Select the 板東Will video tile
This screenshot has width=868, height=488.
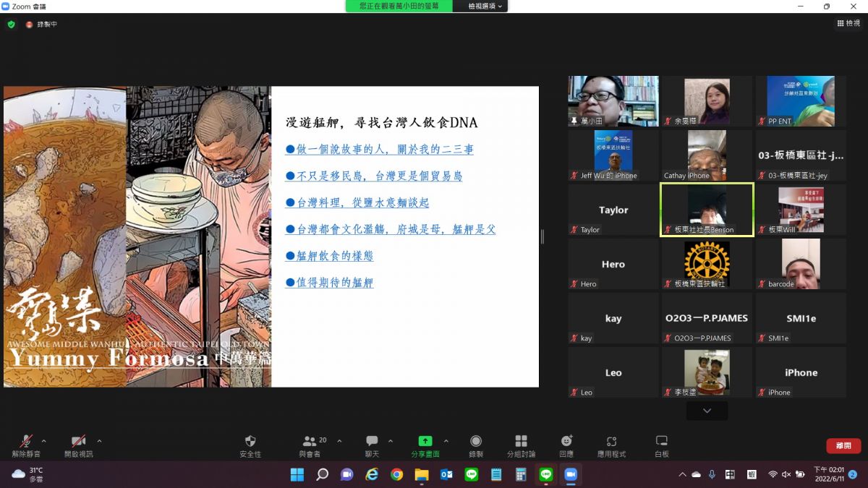801,210
